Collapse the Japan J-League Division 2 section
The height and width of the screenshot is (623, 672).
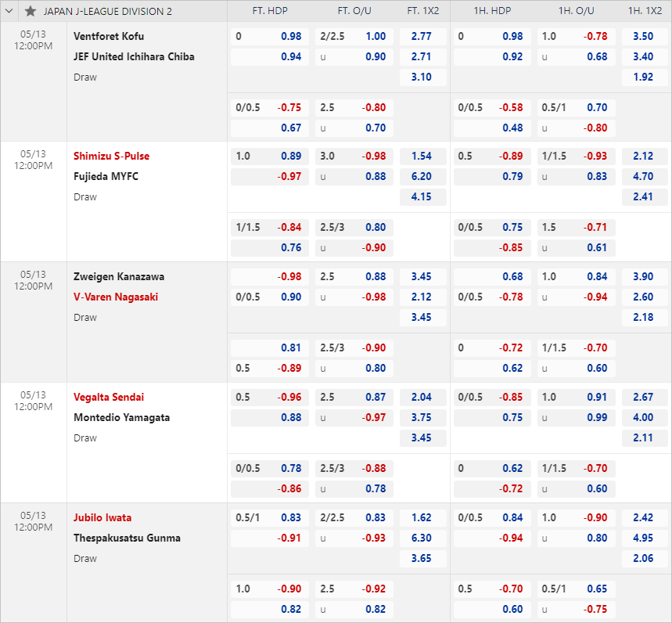tap(9, 11)
